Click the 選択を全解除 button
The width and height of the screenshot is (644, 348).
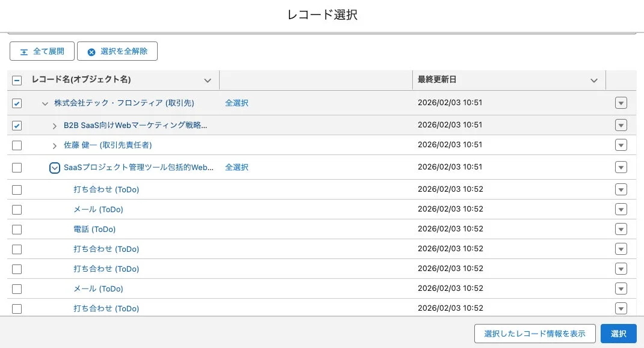pyautogui.click(x=117, y=51)
